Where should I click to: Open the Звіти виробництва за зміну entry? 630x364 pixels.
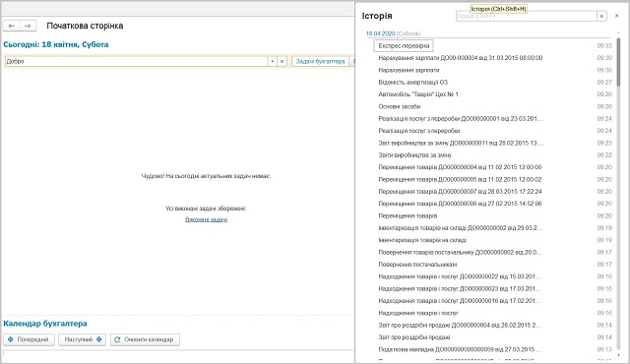[415, 154]
